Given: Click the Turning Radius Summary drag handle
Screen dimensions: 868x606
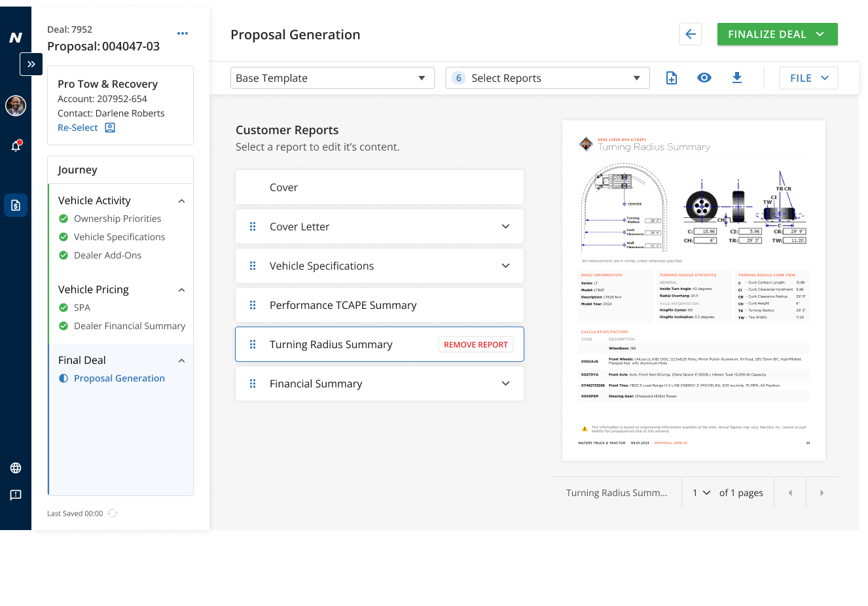Looking at the screenshot, I should point(253,344).
